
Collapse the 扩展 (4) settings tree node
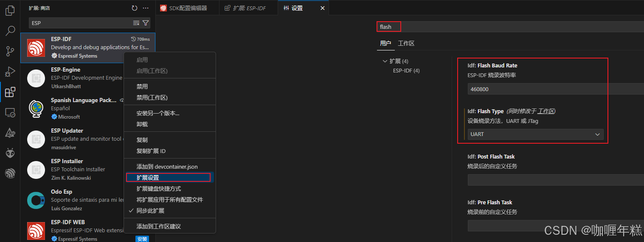coord(385,61)
